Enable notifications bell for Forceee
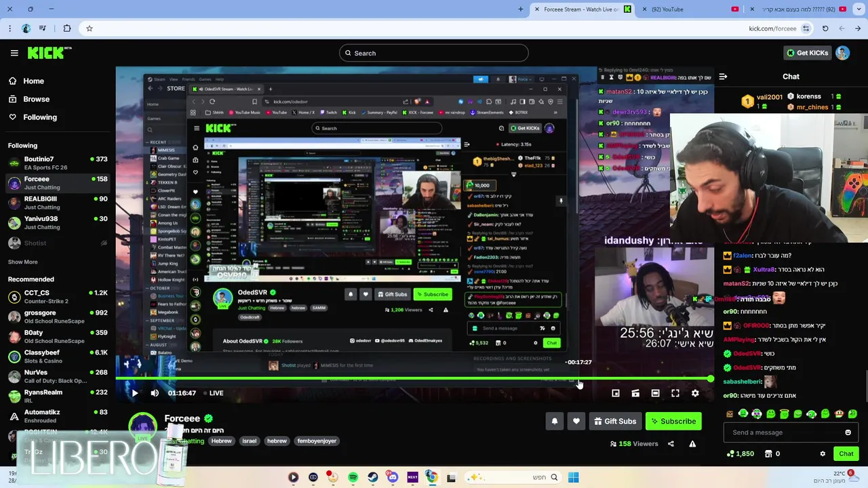868x488 pixels. 554,421
